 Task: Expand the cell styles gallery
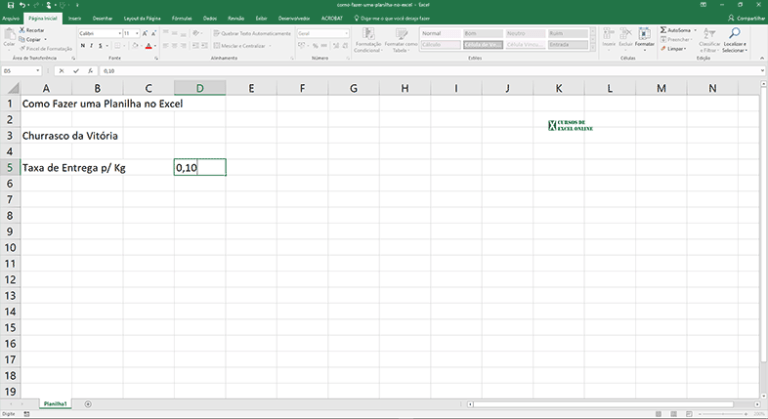pyautogui.click(x=593, y=49)
